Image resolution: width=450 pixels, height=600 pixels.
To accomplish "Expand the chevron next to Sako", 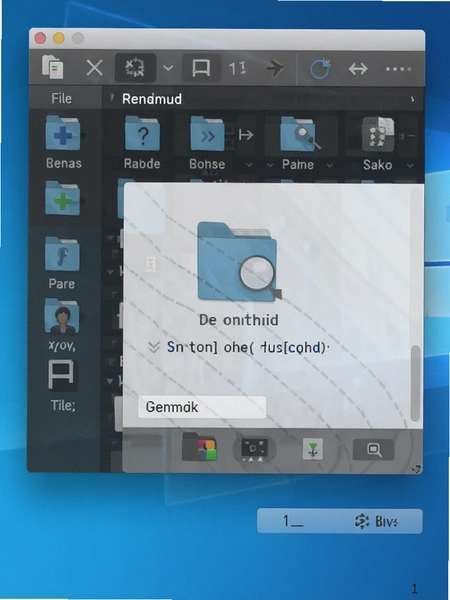I will click(x=410, y=166).
